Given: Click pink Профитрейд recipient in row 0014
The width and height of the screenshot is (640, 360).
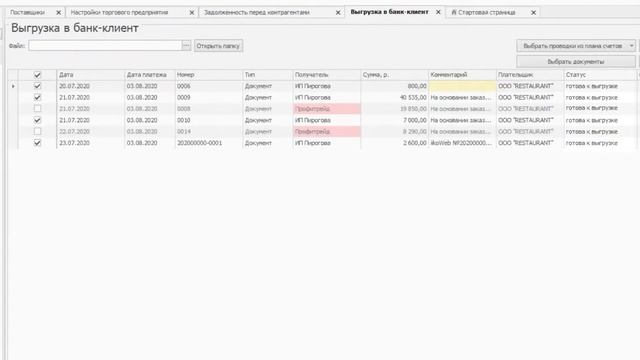Looking at the screenshot, I should point(327,131).
